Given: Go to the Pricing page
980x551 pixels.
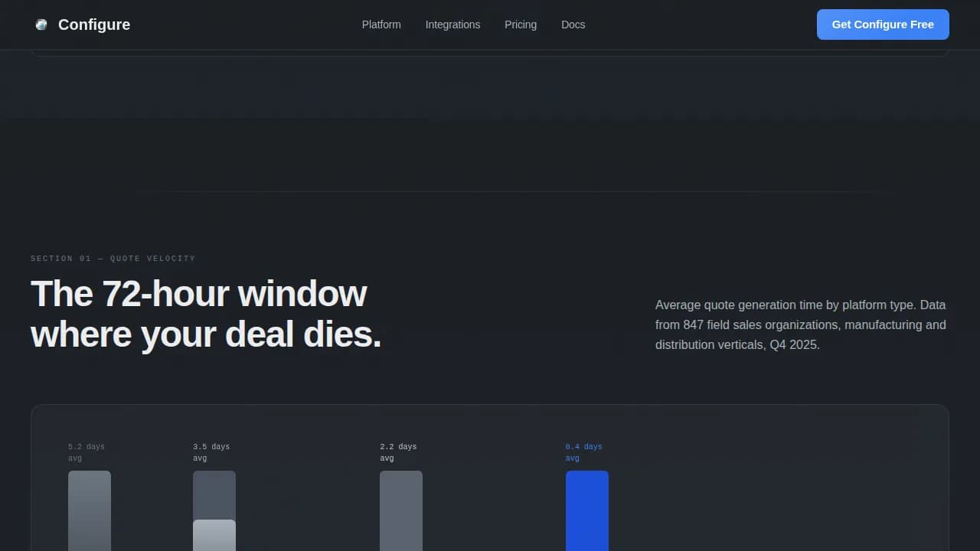Looking at the screenshot, I should tap(521, 24).
